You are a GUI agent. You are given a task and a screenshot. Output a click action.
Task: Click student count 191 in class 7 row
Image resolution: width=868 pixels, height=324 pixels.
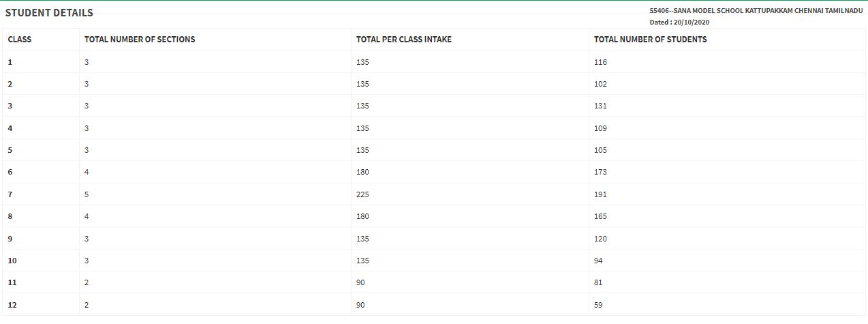coord(600,194)
